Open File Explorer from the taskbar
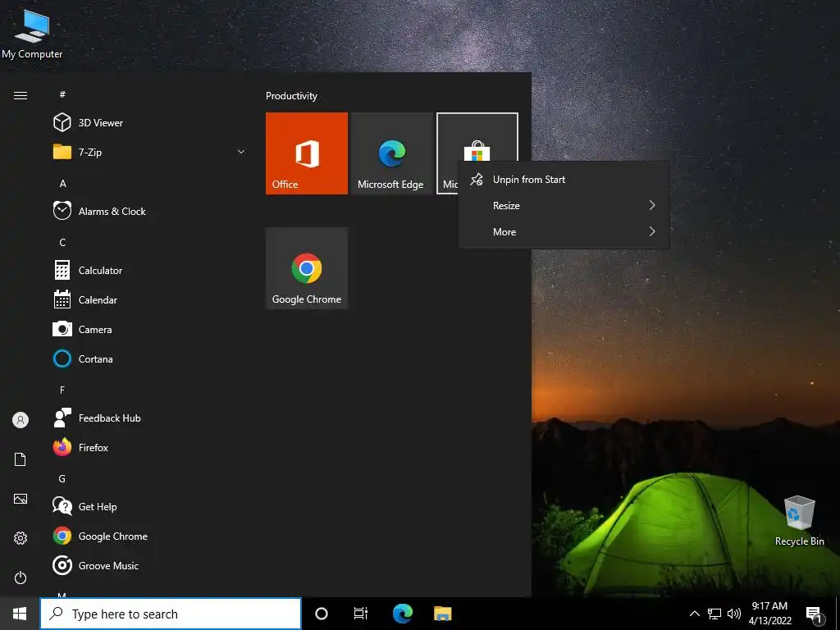The width and height of the screenshot is (840, 630). [442, 614]
